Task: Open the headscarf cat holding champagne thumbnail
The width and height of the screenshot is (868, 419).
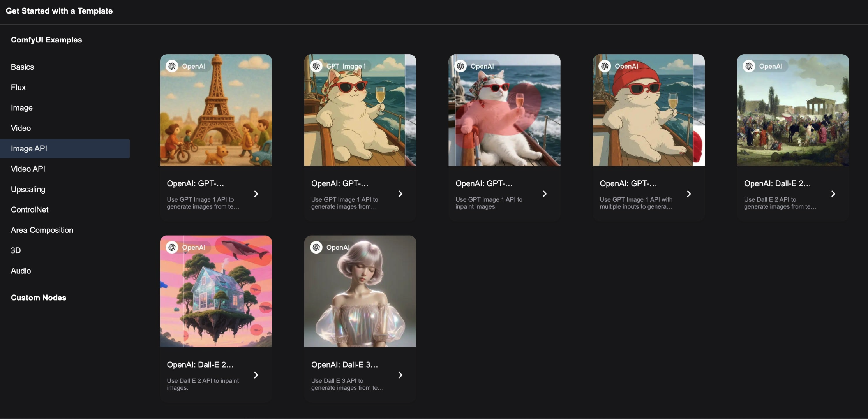Action: (360, 110)
